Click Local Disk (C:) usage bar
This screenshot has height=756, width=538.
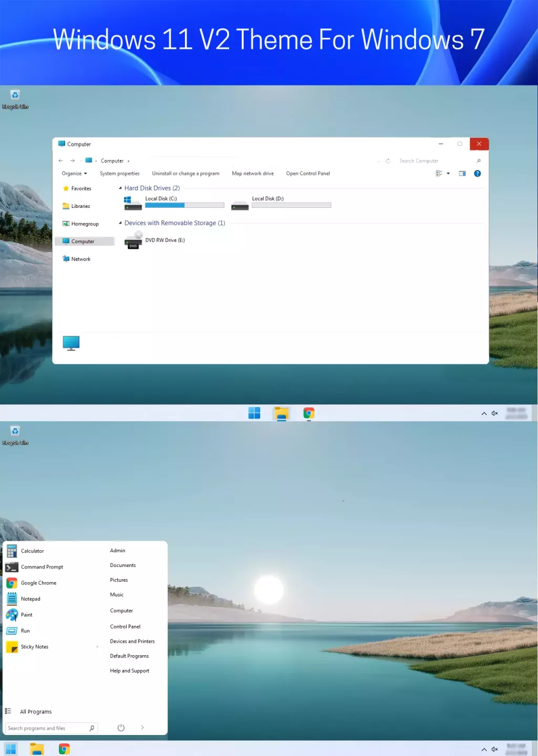(x=184, y=205)
